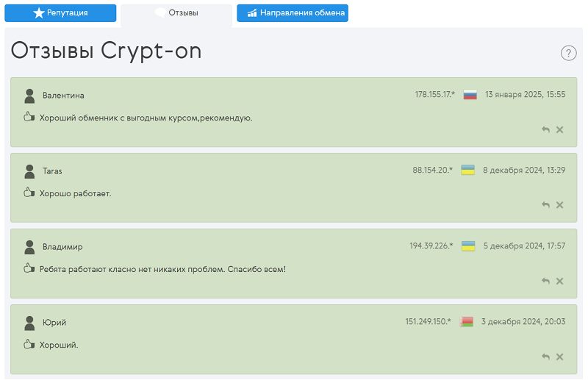This screenshot has height=380, width=588.
Task: Click the IP address 151.249.150.*
Action: 428,322
